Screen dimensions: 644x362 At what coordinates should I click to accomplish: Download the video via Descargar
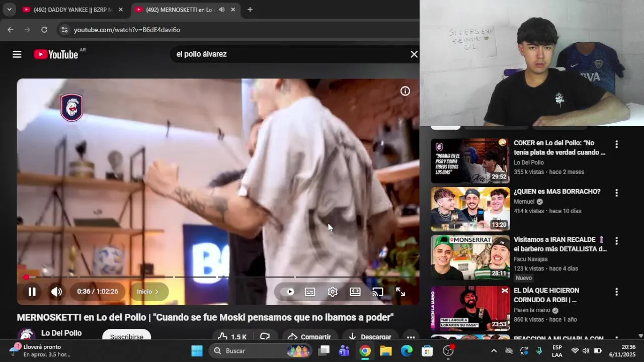click(x=370, y=336)
